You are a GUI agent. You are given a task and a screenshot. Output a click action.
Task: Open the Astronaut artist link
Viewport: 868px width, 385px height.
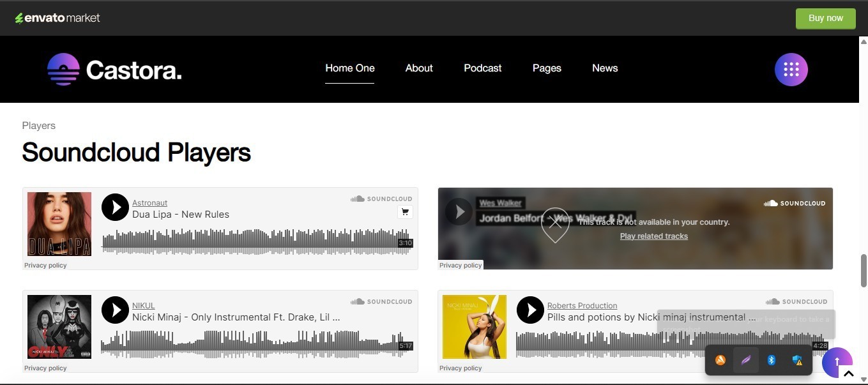(x=149, y=203)
